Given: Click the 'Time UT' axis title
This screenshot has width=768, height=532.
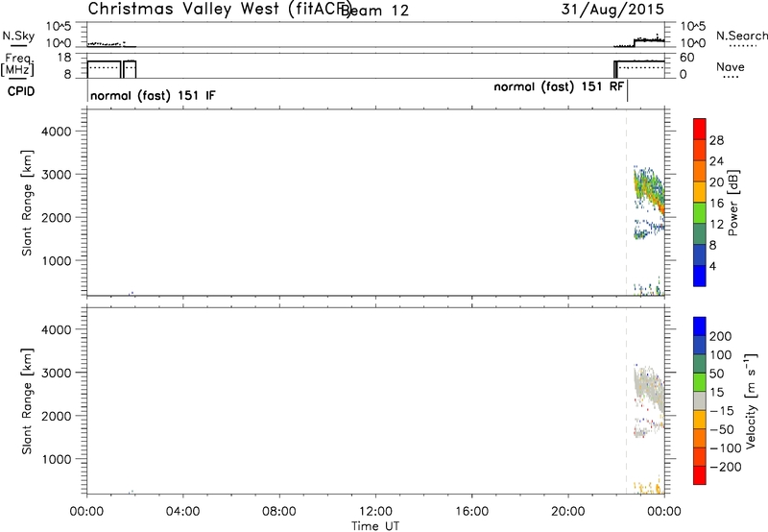Looking at the screenshot, I should pos(375,526).
